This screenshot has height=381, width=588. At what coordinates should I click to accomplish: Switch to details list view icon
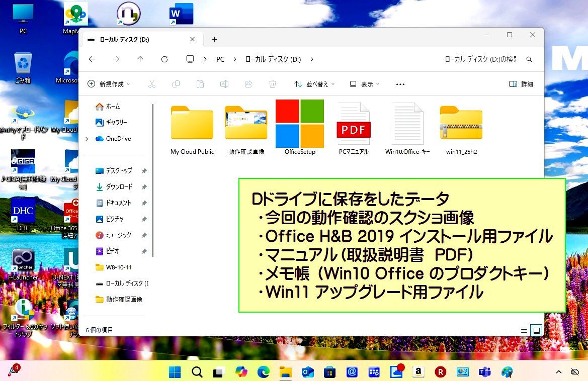[524, 330]
